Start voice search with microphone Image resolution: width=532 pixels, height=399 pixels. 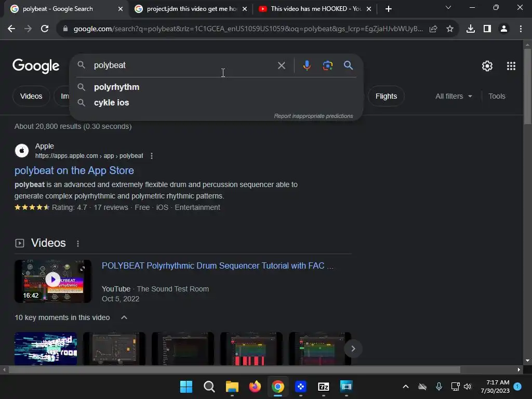point(307,65)
